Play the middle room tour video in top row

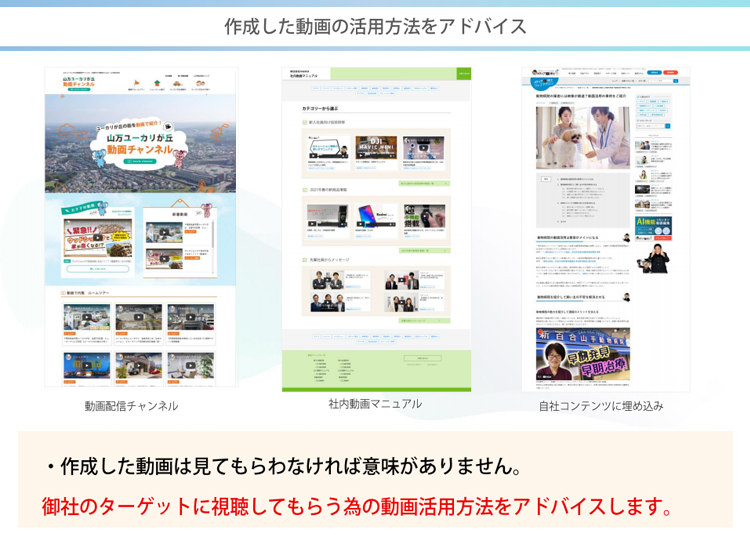[139, 317]
